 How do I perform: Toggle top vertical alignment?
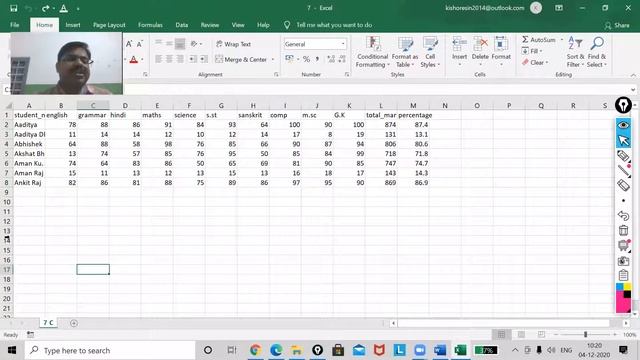tap(158, 44)
